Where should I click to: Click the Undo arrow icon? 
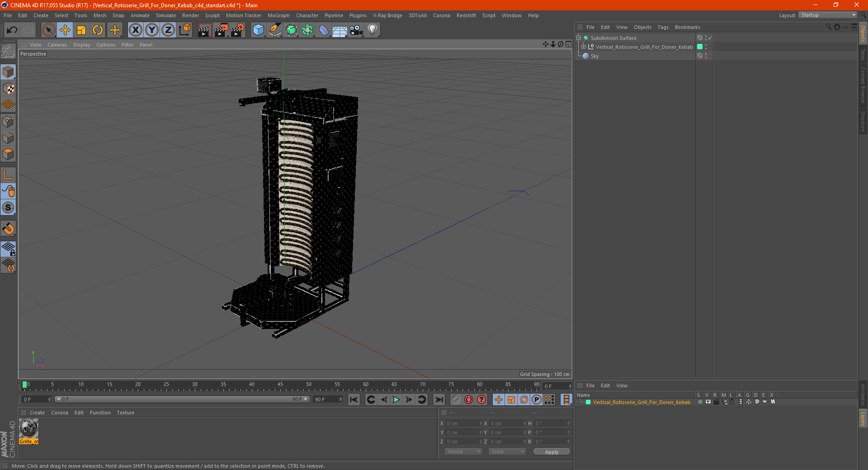click(x=12, y=30)
